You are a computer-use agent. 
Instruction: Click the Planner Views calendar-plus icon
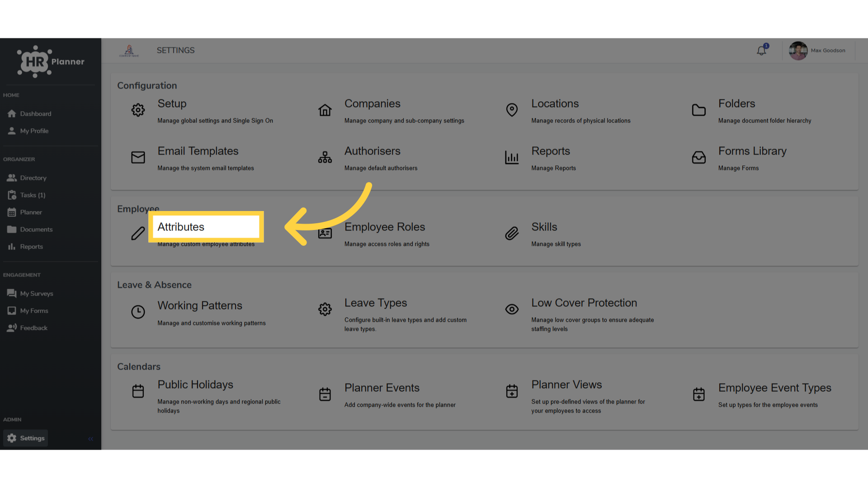512,391
